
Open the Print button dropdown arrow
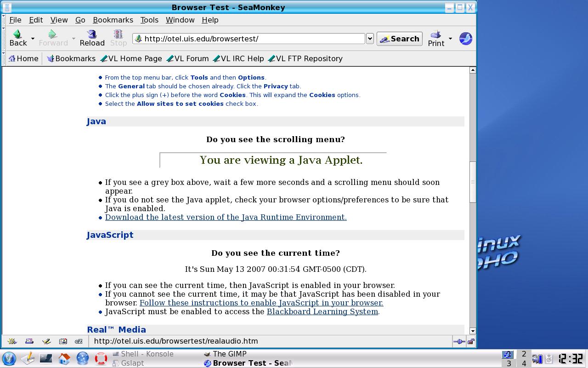(x=450, y=39)
